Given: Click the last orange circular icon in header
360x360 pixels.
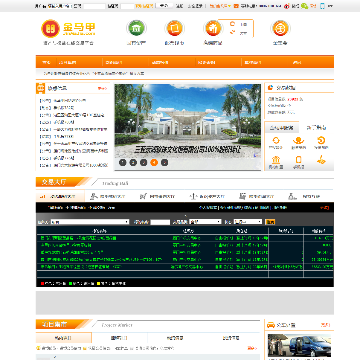Looking at the screenshot, I should tap(280, 28).
